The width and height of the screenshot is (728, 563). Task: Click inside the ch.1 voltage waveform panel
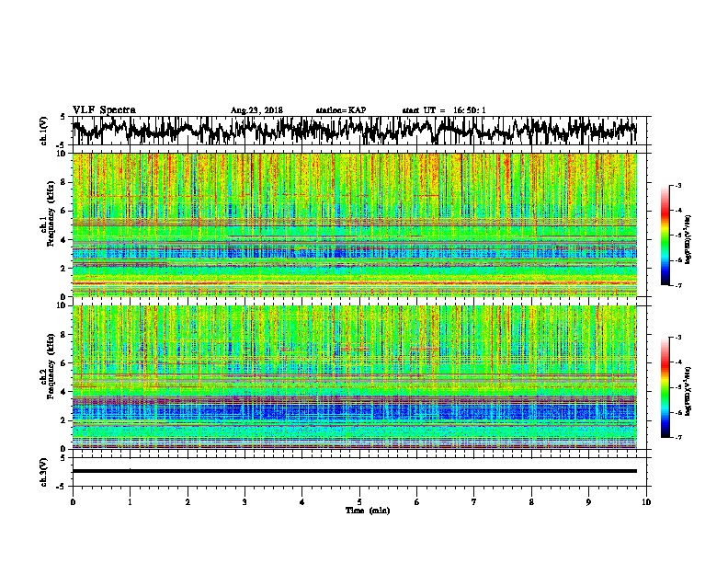point(361,131)
